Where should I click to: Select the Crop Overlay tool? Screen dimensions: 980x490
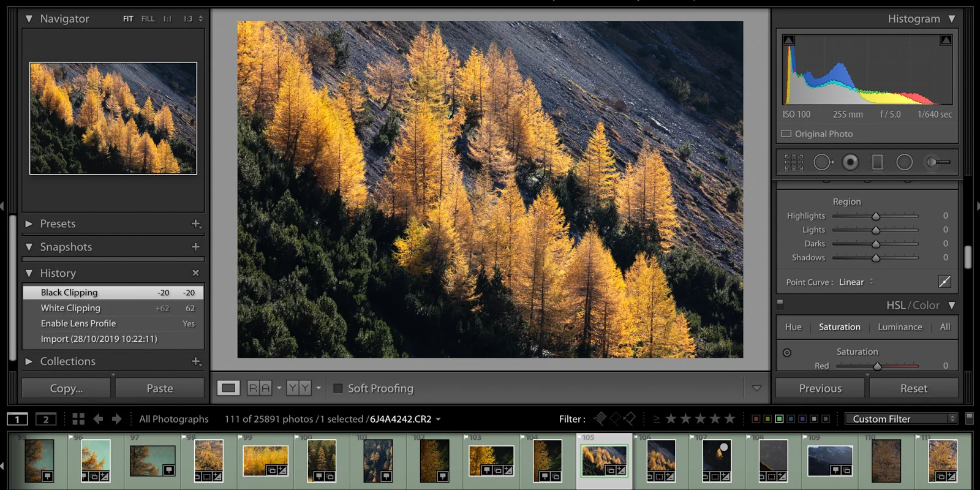tap(794, 162)
